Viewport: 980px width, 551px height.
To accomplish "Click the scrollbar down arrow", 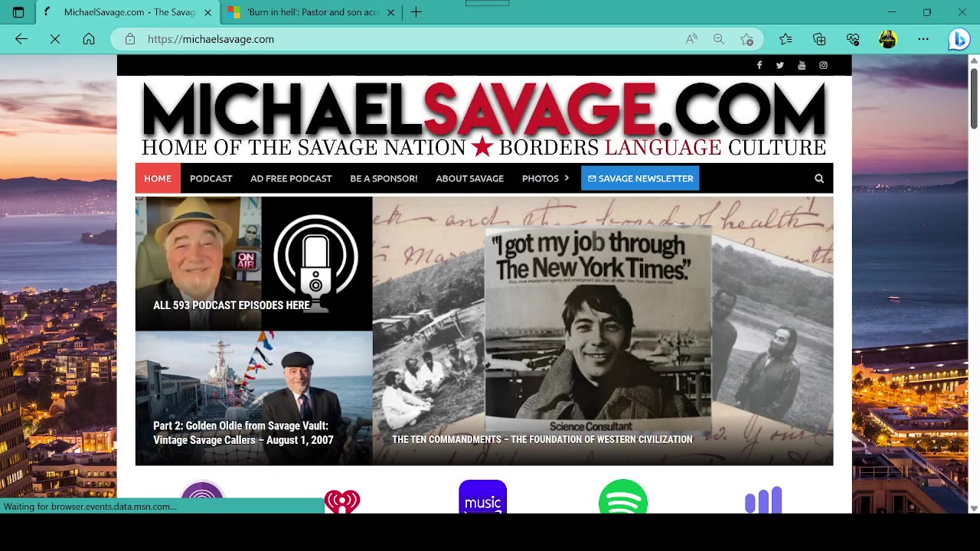I will tap(974, 508).
